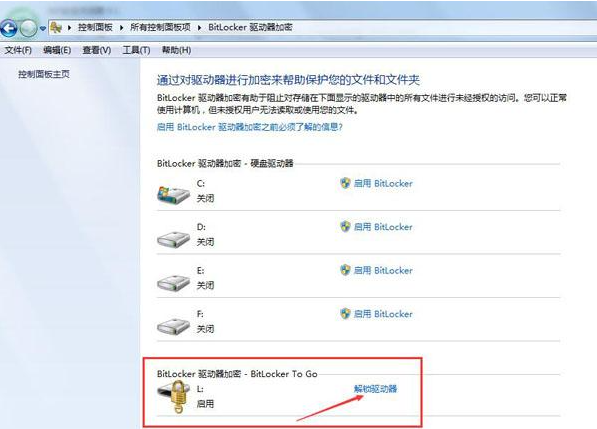Click 解锁驱动器 to unlock drive L:
Image resolution: width=597 pixels, height=429 pixels.
[375, 389]
